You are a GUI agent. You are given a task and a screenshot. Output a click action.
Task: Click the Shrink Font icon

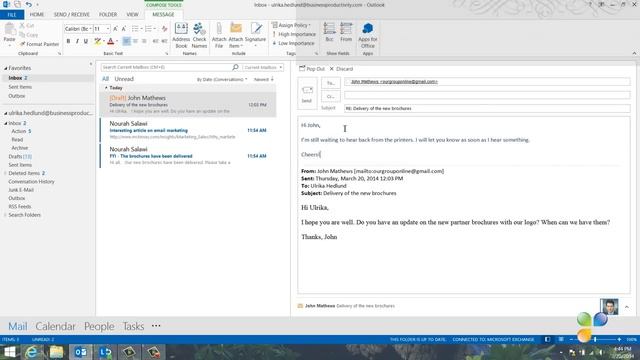click(124, 29)
